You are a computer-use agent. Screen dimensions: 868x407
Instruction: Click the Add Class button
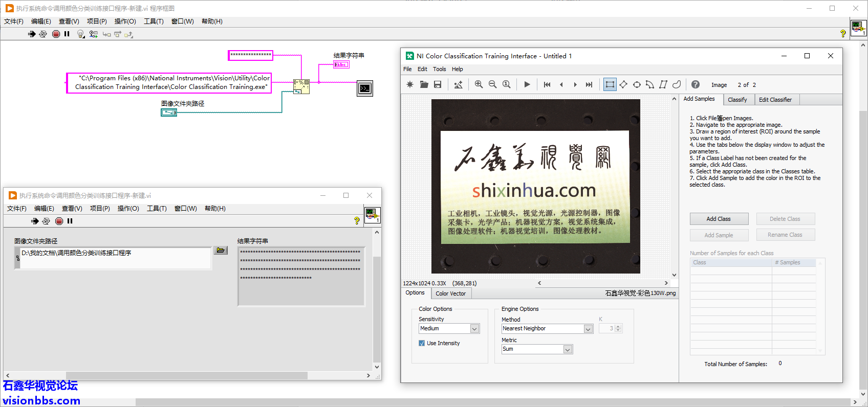coord(719,219)
